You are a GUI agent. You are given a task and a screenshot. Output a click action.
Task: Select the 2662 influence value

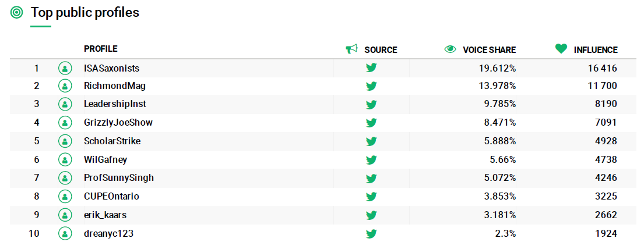point(606,215)
